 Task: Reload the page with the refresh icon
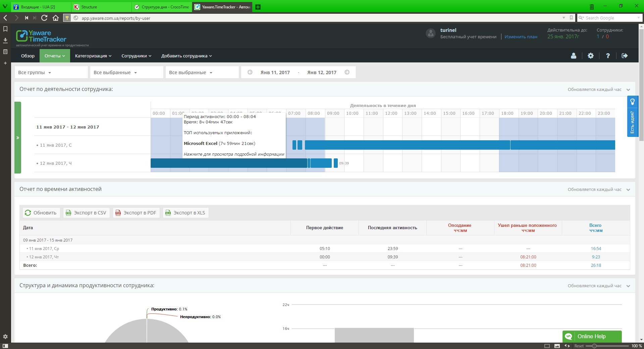click(x=44, y=18)
